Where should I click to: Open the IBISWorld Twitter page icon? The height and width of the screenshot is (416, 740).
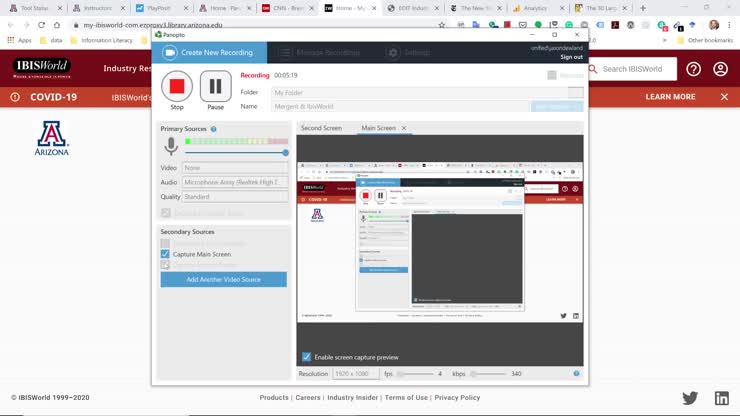690,398
